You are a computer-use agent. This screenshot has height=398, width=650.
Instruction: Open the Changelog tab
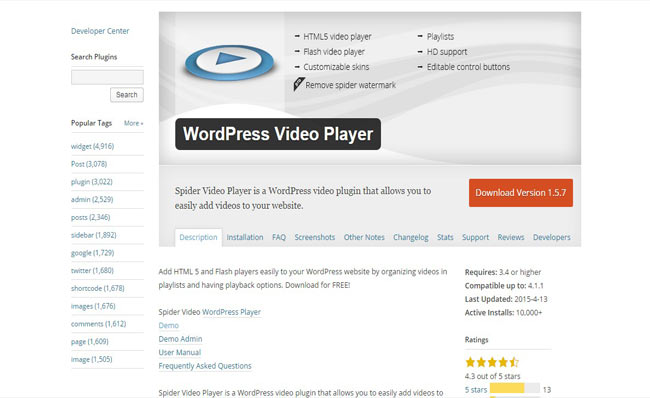[x=411, y=238]
